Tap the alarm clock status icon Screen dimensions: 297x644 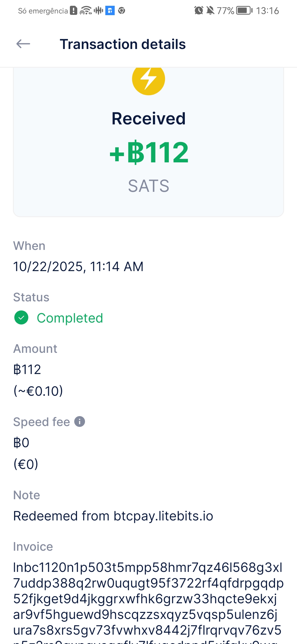[x=199, y=10]
